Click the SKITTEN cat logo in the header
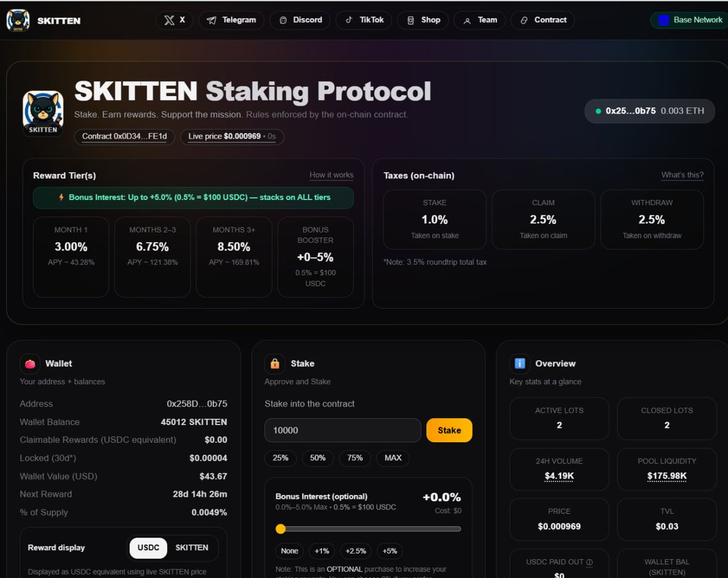The image size is (728, 578). (x=18, y=20)
